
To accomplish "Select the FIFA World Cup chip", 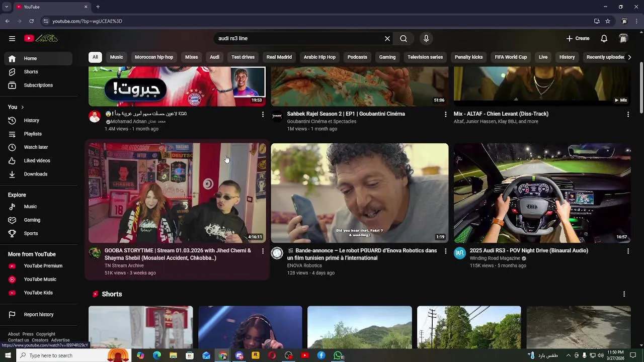I will (x=511, y=57).
